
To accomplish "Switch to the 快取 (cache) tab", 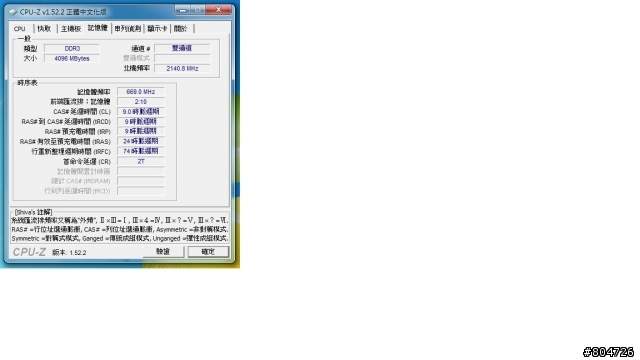I will click(44, 29).
